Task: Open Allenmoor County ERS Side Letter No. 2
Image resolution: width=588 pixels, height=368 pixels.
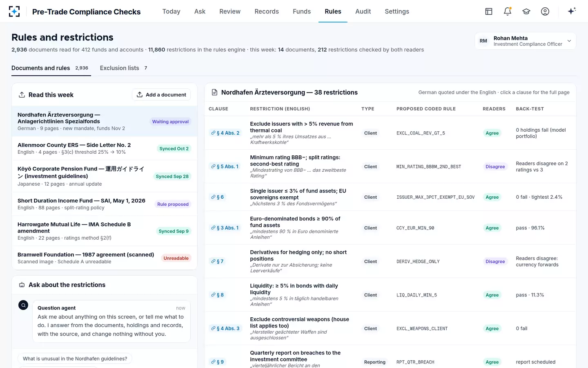Action: tap(105, 148)
